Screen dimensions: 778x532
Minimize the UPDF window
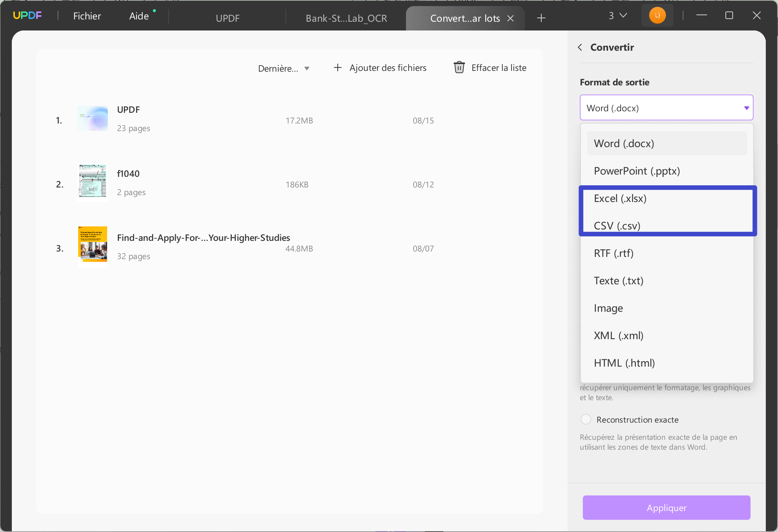[x=702, y=15]
